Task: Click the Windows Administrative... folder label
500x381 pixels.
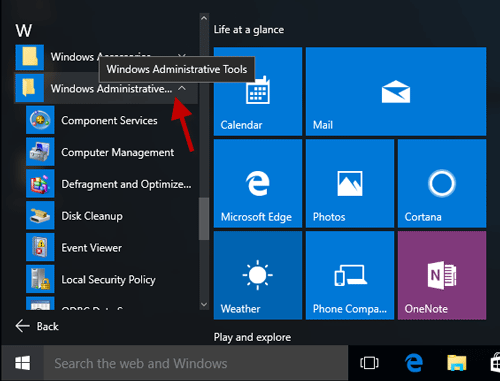Action: click(112, 89)
